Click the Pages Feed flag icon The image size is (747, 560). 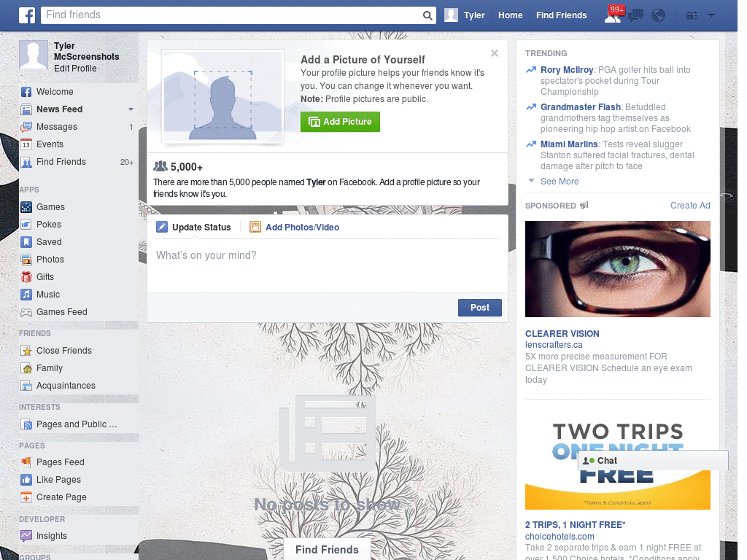pyautogui.click(x=26, y=462)
